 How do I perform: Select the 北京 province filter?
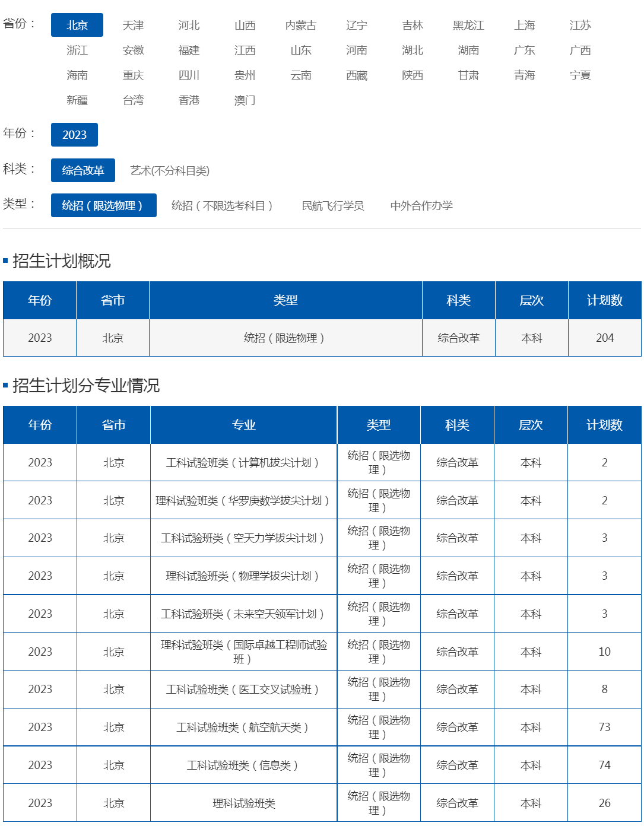pyautogui.click(x=77, y=25)
